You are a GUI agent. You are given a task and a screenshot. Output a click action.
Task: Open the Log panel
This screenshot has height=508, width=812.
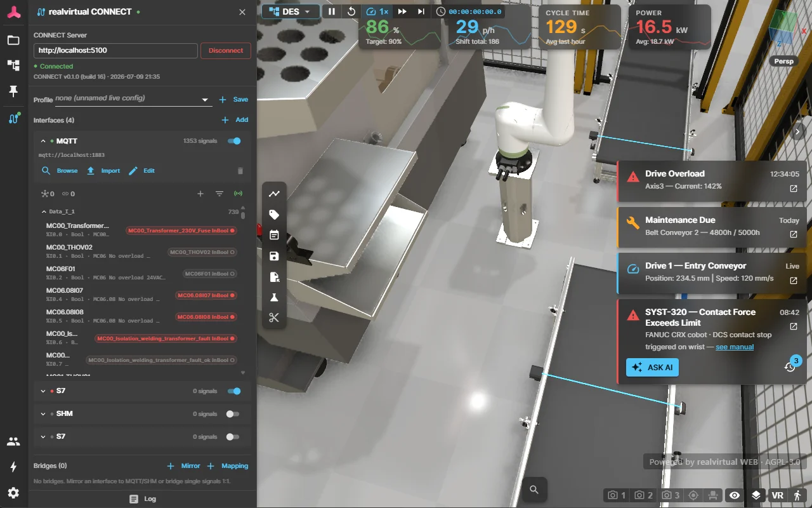(x=143, y=499)
